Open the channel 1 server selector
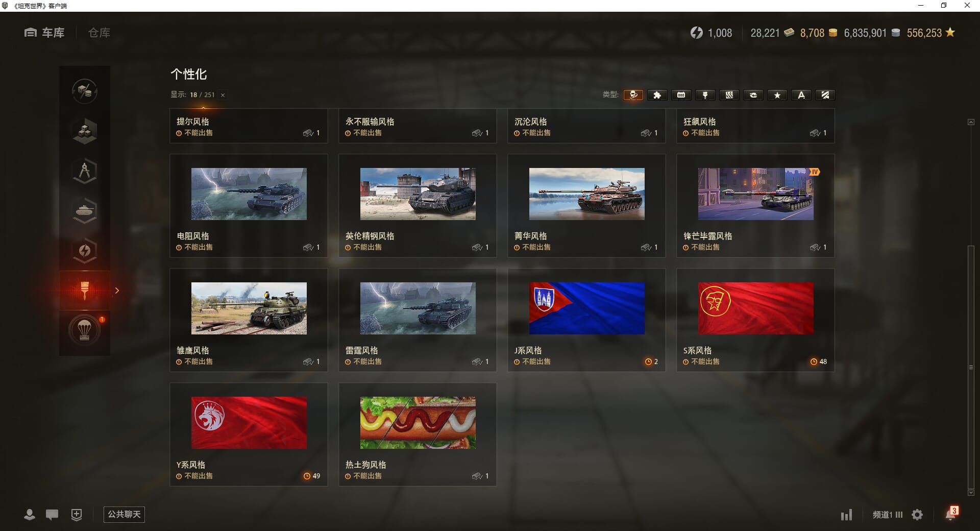This screenshot has width=980, height=531. [x=888, y=515]
